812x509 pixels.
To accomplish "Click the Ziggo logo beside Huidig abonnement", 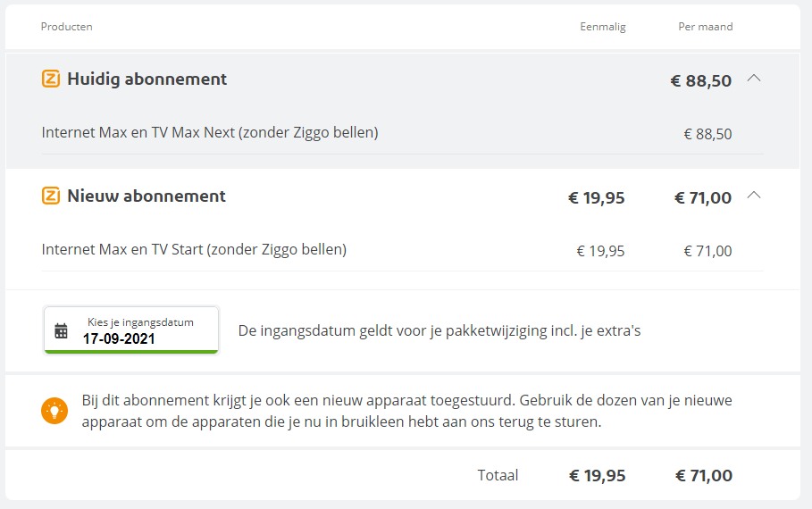I will tap(51, 79).
